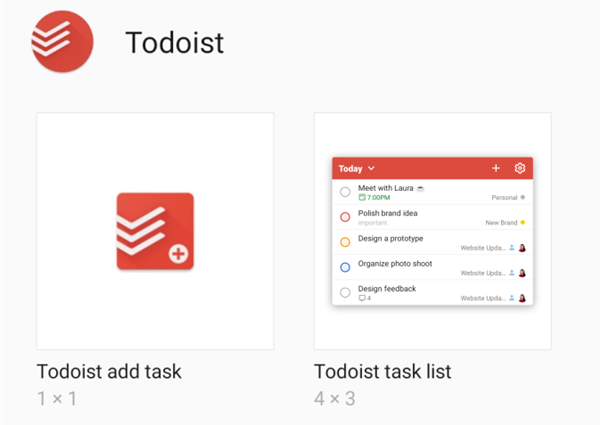This screenshot has width=600, height=425.
Task: Click the round Todoist app logo
Action: [x=62, y=41]
